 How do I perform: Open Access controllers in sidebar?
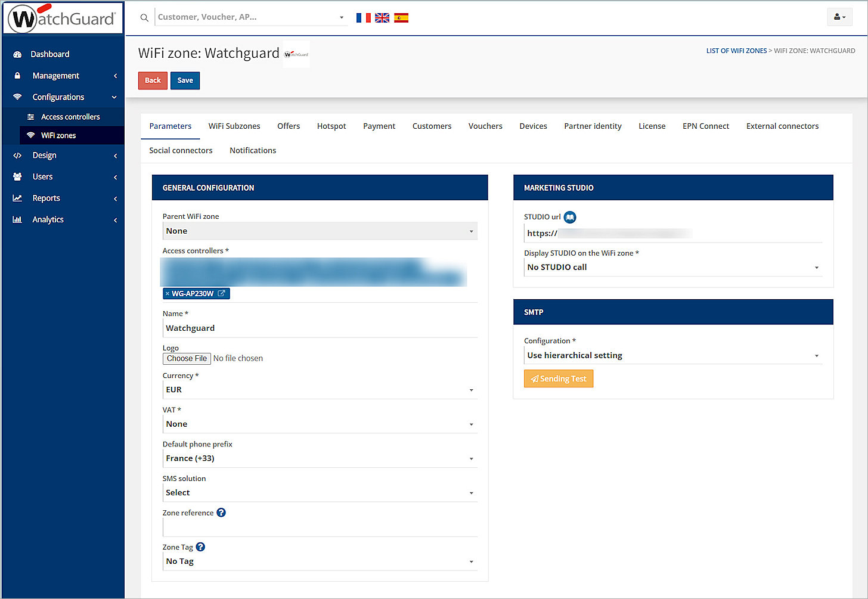point(70,117)
